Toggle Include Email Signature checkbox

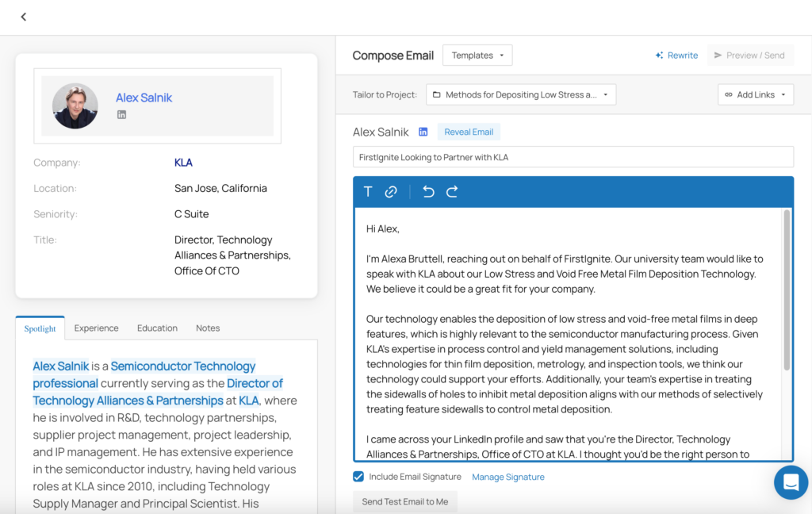[358, 477]
